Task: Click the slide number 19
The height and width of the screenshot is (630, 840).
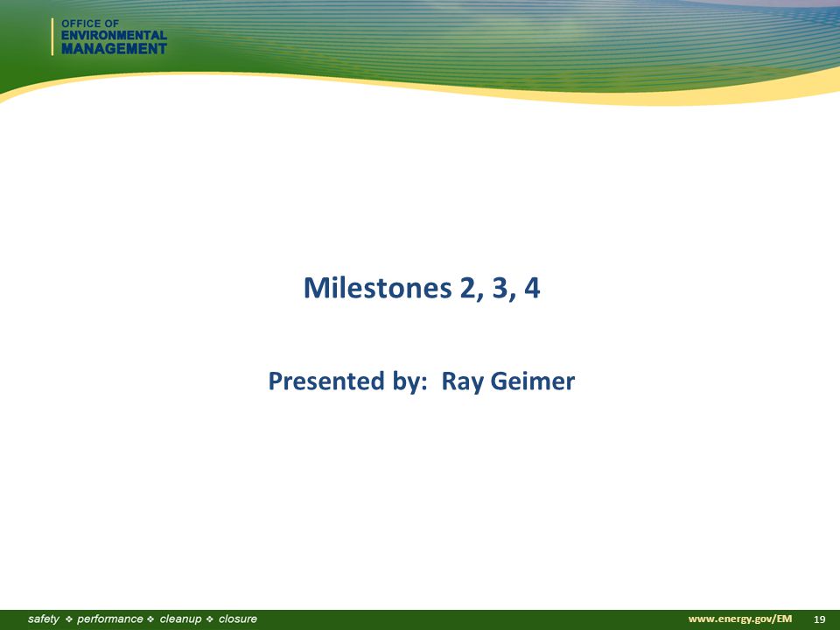Action: 819,619
